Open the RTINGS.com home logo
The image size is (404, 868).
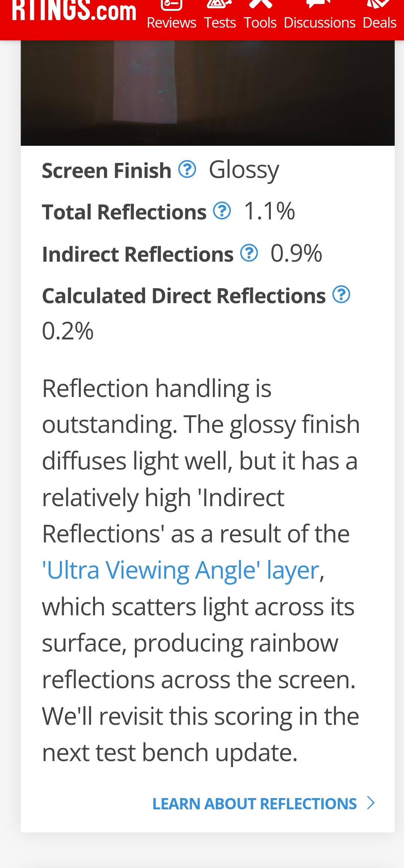click(74, 10)
